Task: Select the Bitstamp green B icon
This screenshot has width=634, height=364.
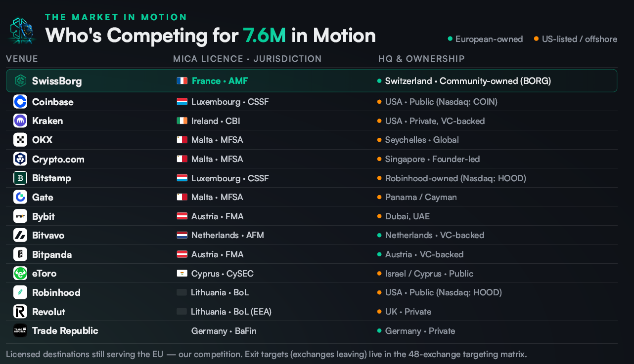Action: coord(20,178)
